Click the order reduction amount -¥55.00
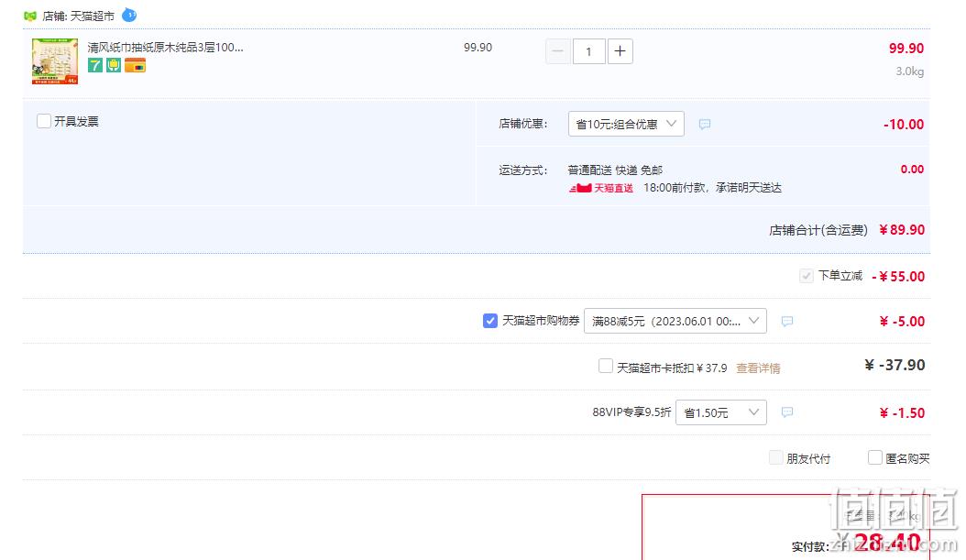966x560 pixels. (898, 277)
